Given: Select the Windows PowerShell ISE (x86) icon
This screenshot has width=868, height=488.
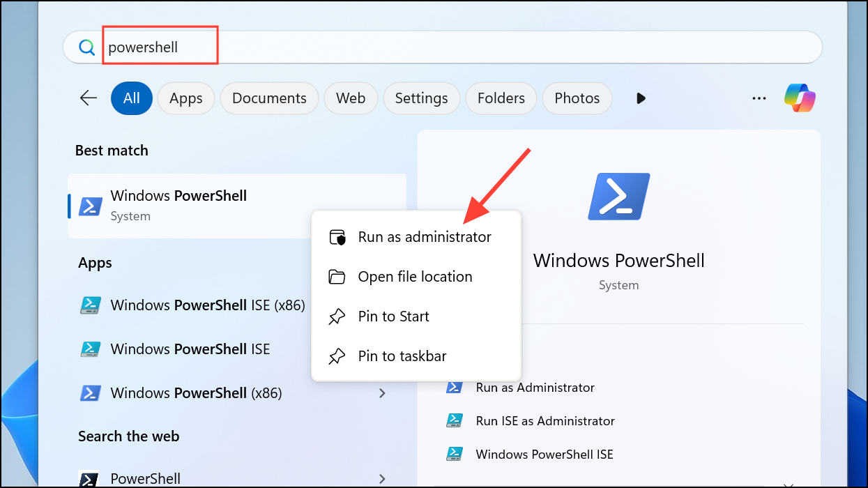Looking at the screenshot, I should coord(90,305).
